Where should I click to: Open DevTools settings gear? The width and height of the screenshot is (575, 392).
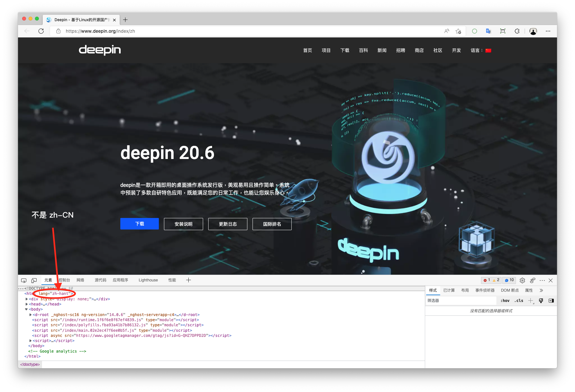coord(522,280)
